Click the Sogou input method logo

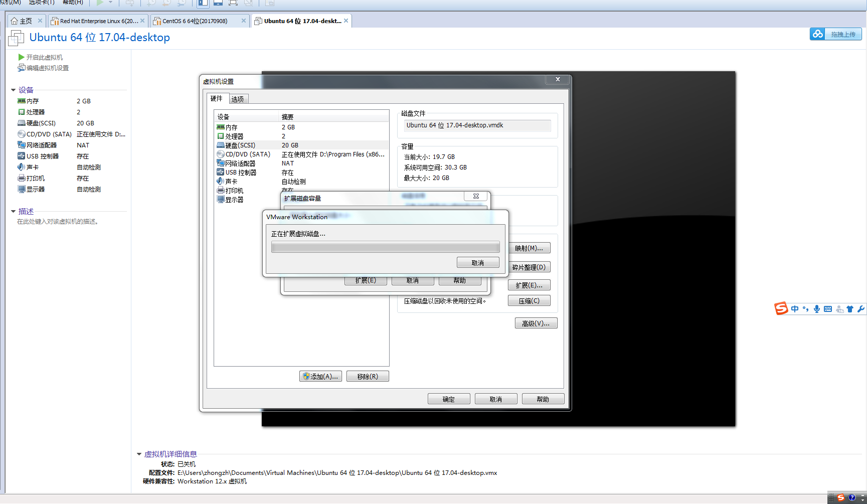click(781, 308)
